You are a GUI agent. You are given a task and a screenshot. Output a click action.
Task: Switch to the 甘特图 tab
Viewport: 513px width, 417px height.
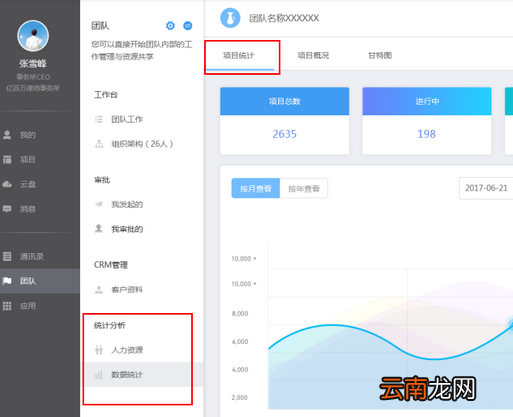click(x=380, y=55)
